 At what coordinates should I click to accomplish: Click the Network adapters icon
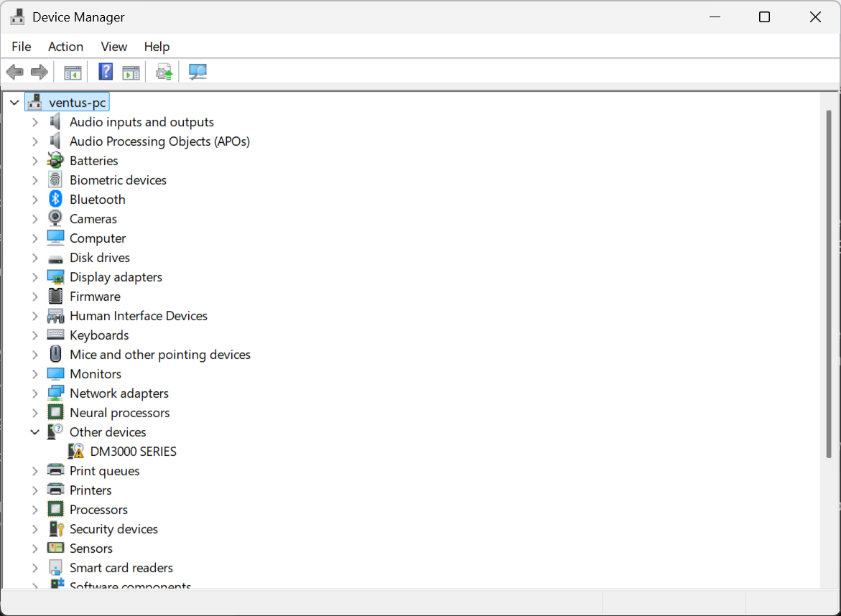coord(55,393)
